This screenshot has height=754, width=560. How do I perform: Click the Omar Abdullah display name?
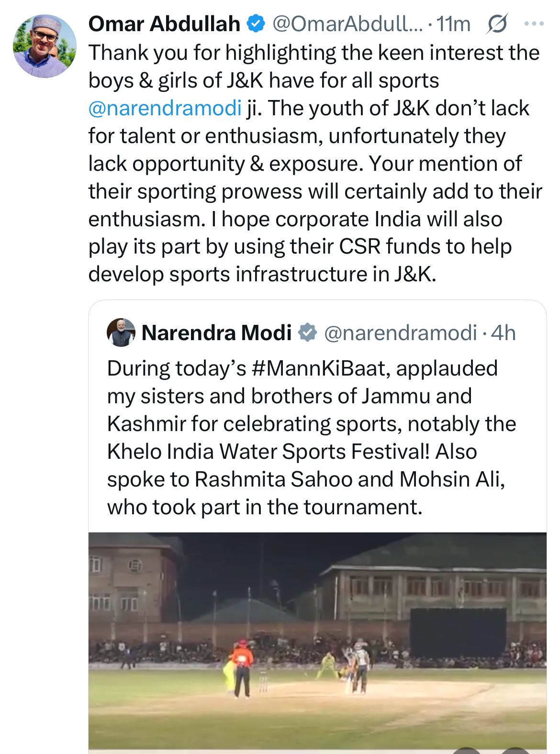pyautogui.click(x=164, y=23)
